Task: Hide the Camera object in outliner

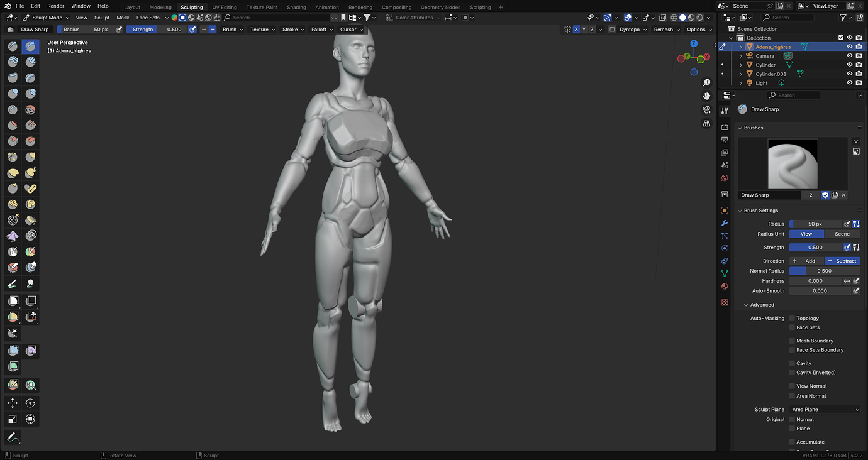Action: [x=849, y=56]
